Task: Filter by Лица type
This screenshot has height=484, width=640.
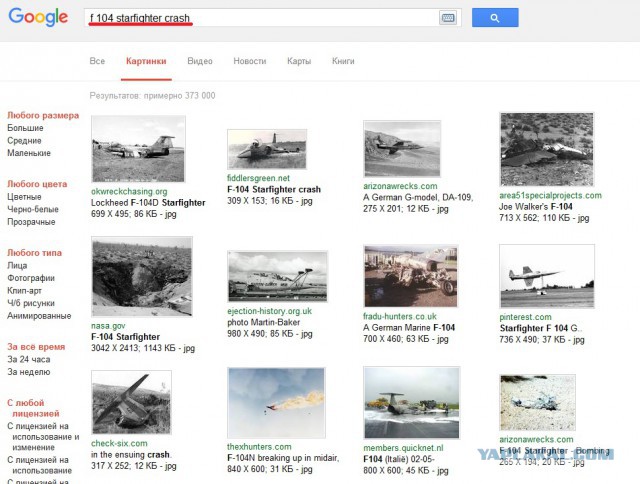Action: (17, 266)
